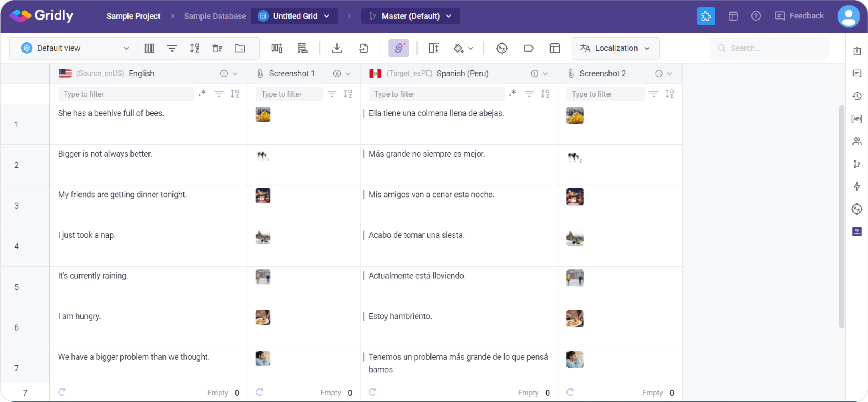This screenshot has width=868, height=402.
Task: Open the Localization dropdown
Action: (x=616, y=48)
